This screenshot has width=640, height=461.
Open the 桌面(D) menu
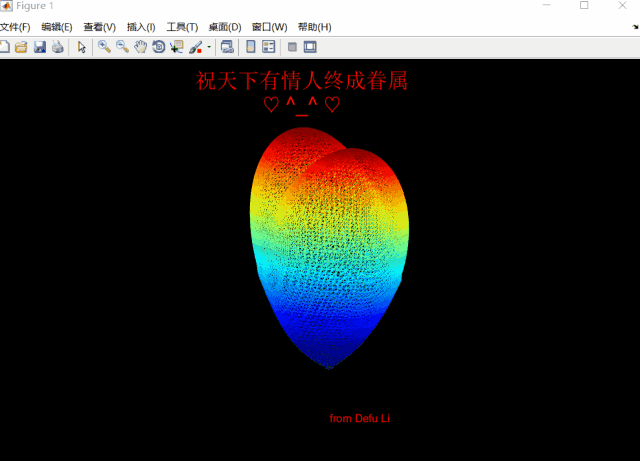225,27
